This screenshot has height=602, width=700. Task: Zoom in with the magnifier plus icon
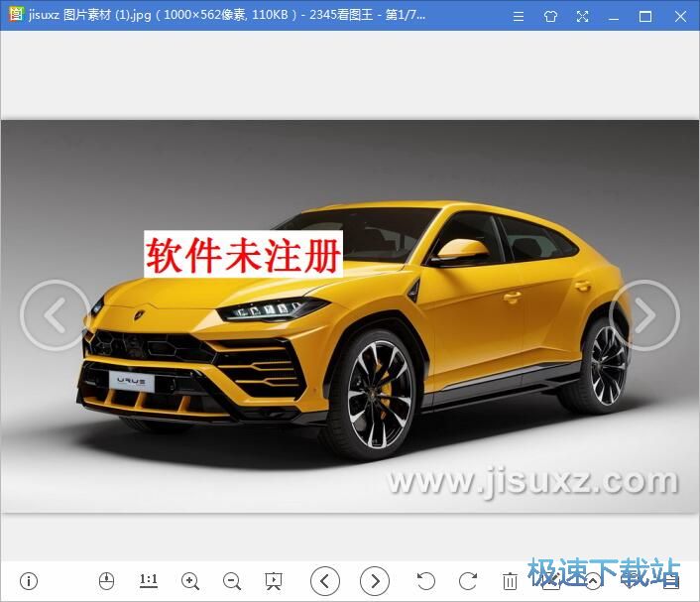pyautogui.click(x=190, y=581)
